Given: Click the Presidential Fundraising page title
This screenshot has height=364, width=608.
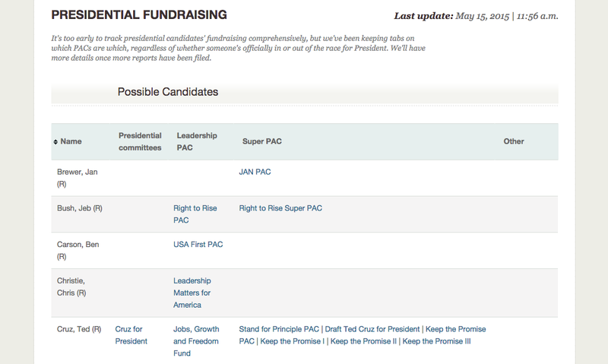Looking at the screenshot, I should point(138,15).
